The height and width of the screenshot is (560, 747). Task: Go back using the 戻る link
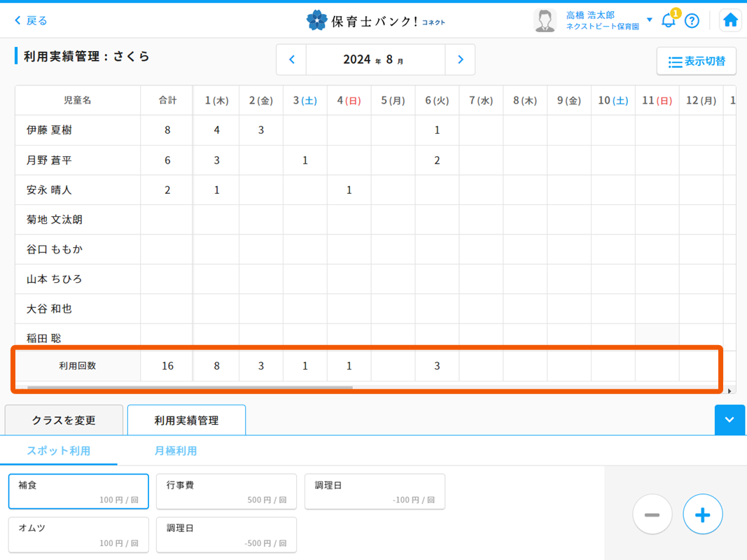[26, 20]
